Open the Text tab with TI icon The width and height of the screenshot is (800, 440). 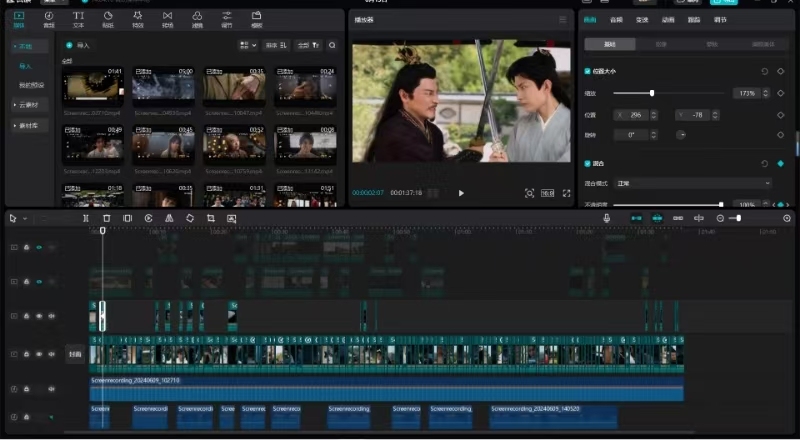(78, 19)
